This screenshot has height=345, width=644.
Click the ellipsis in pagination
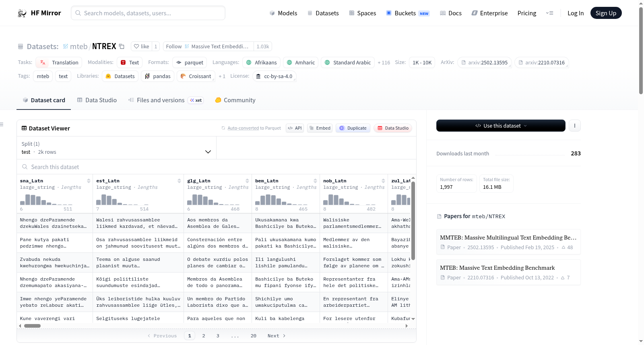click(235, 336)
